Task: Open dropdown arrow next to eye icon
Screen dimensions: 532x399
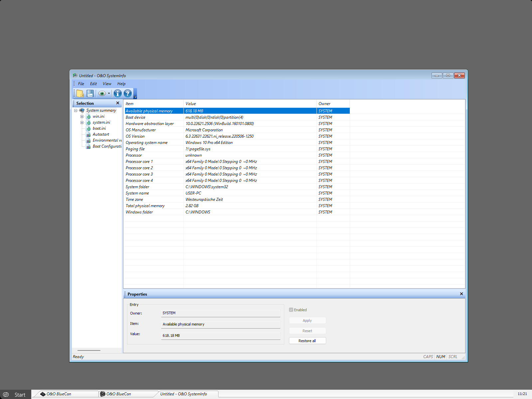Action: click(109, 93)
